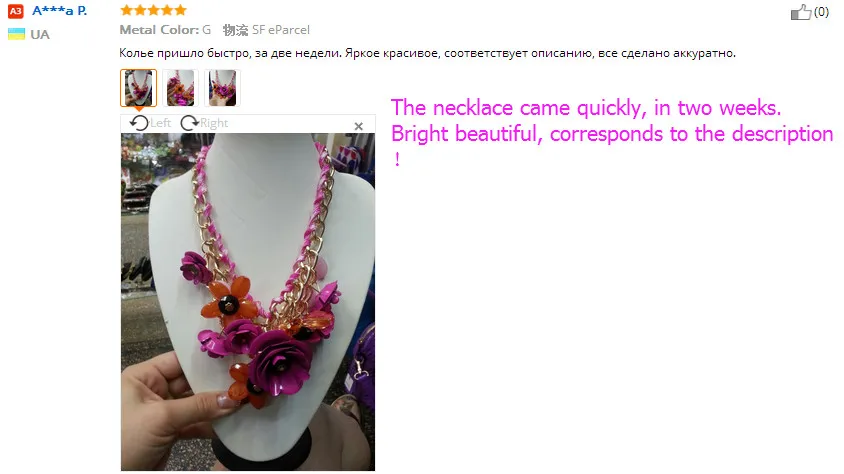Screen dimensions: 844x474
Task: Click the Russian review text
Action: coord(427,53)
